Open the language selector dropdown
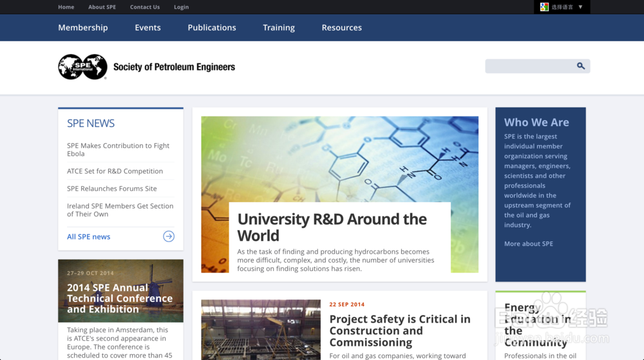644x360 pixels. click(x=562, y=7)
